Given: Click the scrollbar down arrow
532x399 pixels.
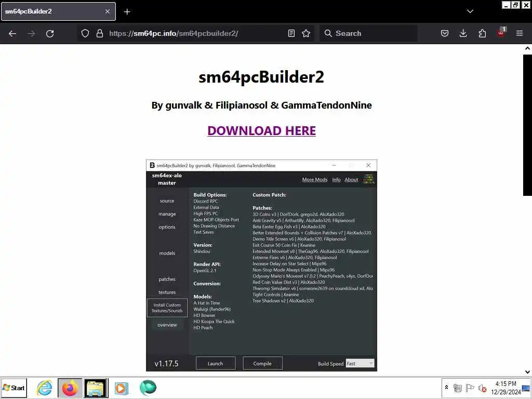Looking at the screenshot, I should 527,371.
